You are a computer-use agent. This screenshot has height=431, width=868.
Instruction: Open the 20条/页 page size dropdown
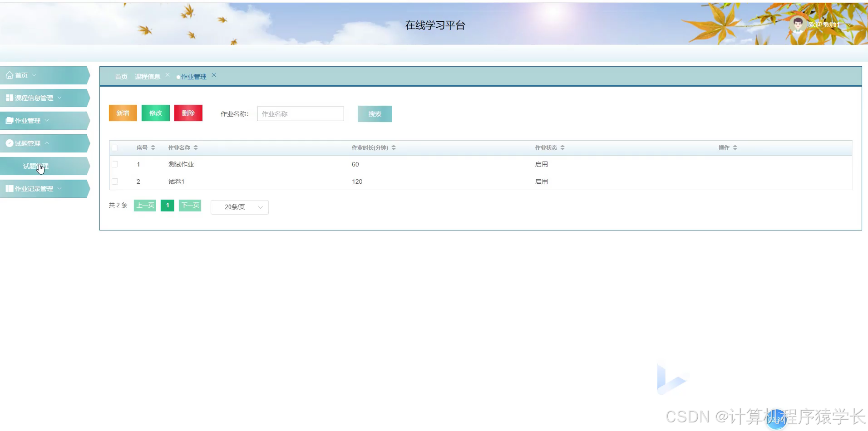239,207
